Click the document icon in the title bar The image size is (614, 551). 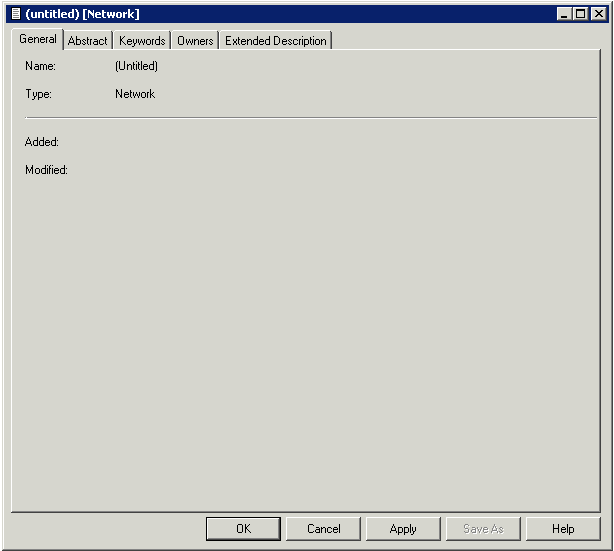point(15,14)
